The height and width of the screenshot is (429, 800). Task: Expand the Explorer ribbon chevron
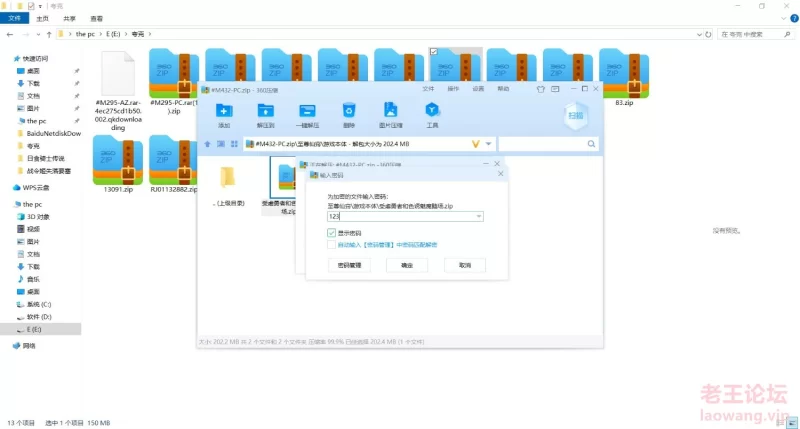[x=784, y=18]
